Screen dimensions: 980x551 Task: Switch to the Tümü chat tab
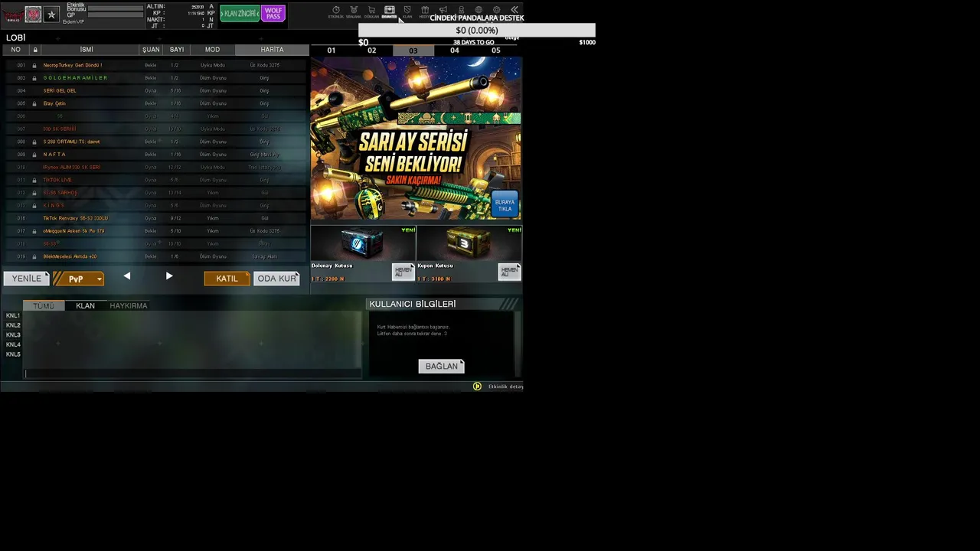[44, 305]
